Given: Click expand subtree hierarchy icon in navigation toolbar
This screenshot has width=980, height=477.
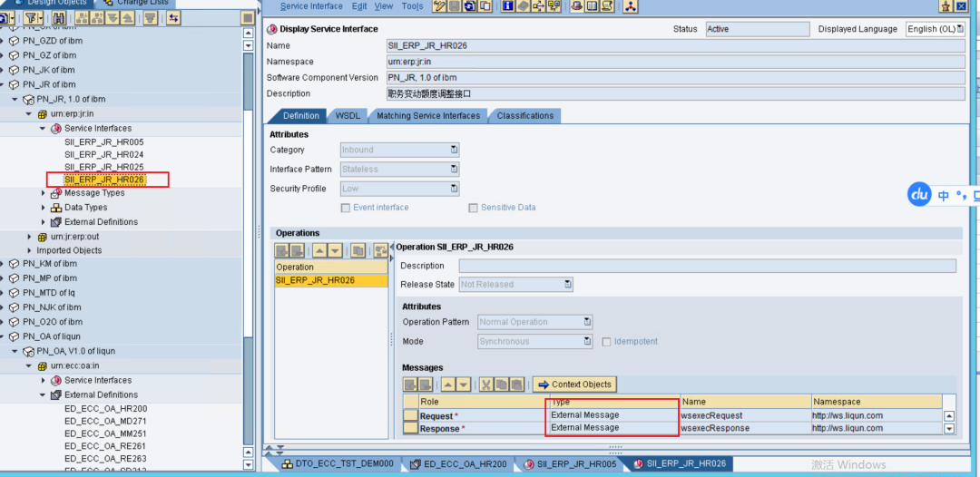Looking at the screenshot, I should [82, 18].
